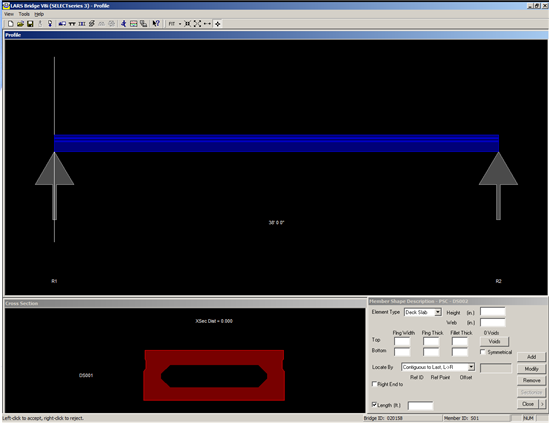
Task: Click the Height (in.) input field
Action: click(492, 312)
